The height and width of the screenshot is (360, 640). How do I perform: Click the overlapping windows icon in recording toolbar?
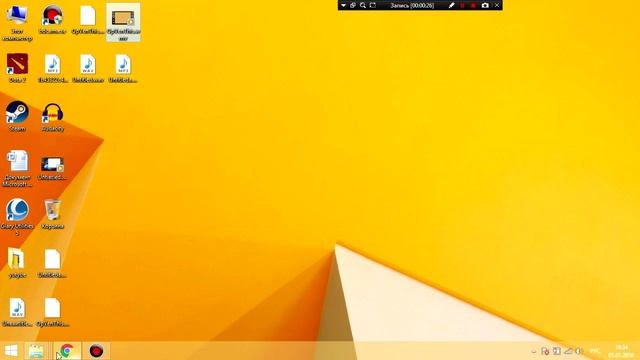click(353, 5)
